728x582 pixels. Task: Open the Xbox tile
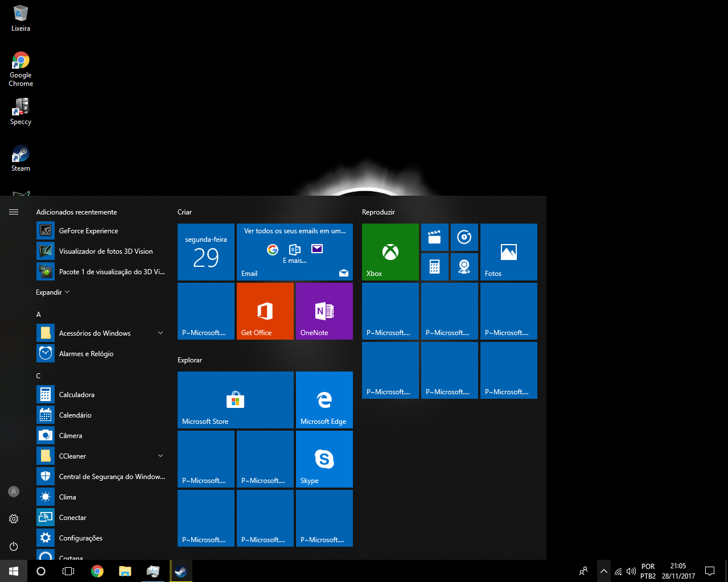tap(390, 252)
